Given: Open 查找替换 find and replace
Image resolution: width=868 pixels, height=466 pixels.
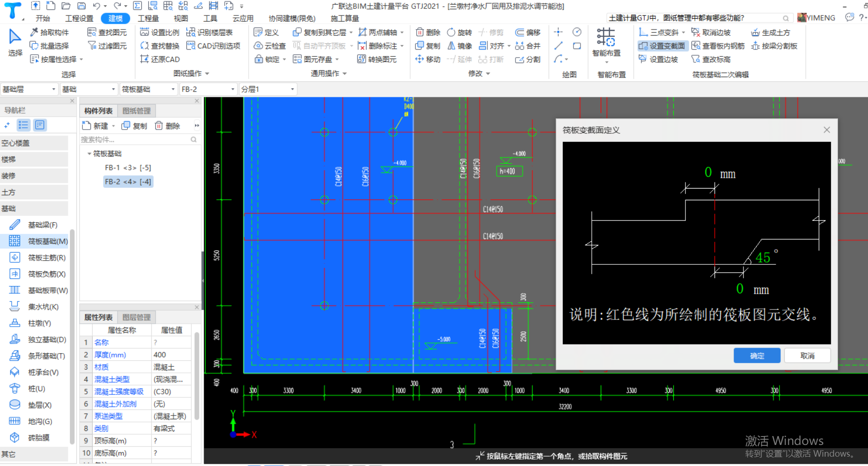Looking at the screenshot, I should [x=160, y=46].
